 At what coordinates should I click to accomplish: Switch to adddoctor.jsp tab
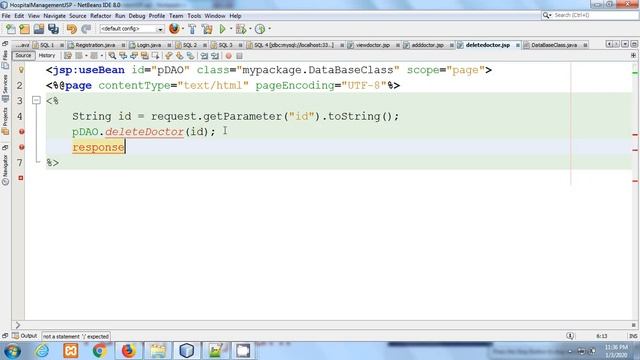[427, 45]
